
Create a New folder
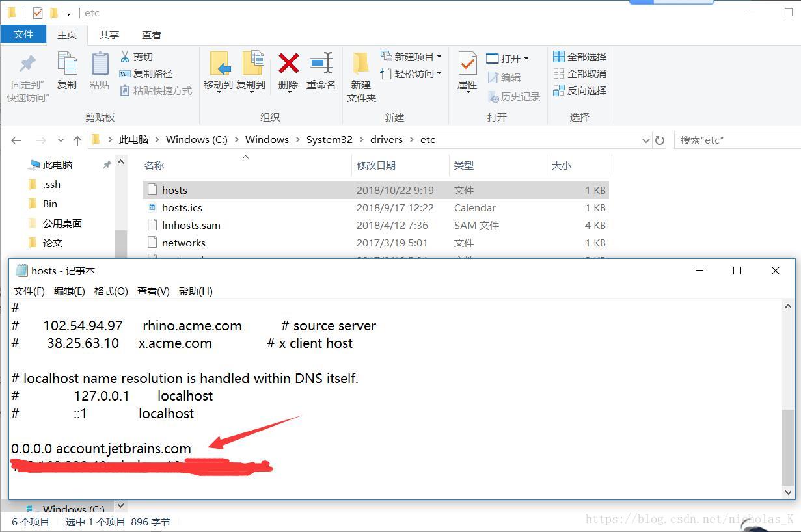click(x=361, y=78)
